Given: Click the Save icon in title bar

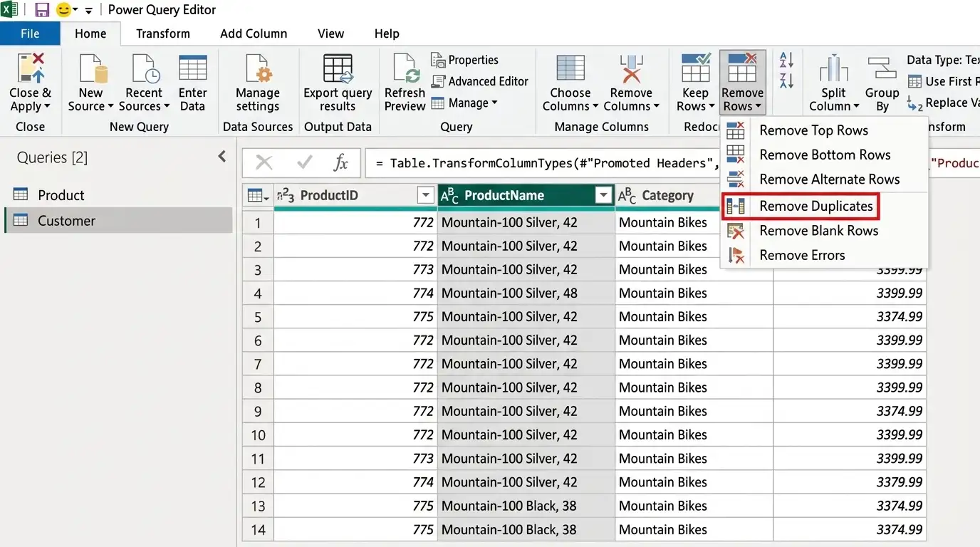Looking at the screenshot, I should [42, 10].
